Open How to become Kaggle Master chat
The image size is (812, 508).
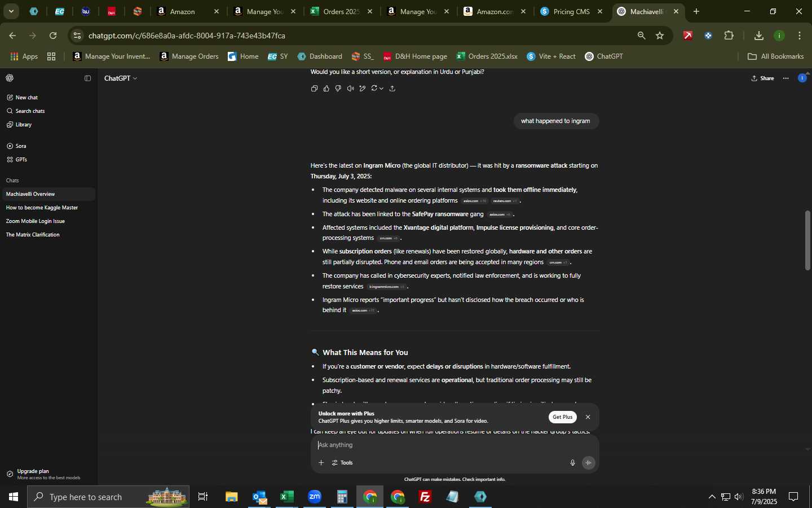click(48, 208)
